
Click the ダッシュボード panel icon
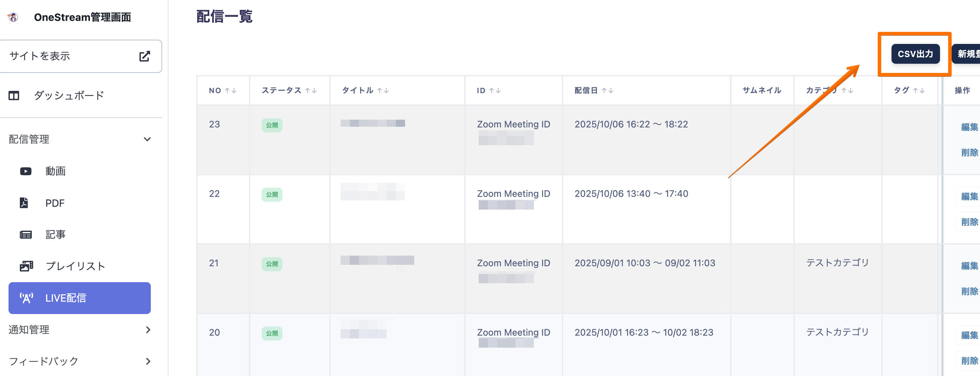(14, 96)
